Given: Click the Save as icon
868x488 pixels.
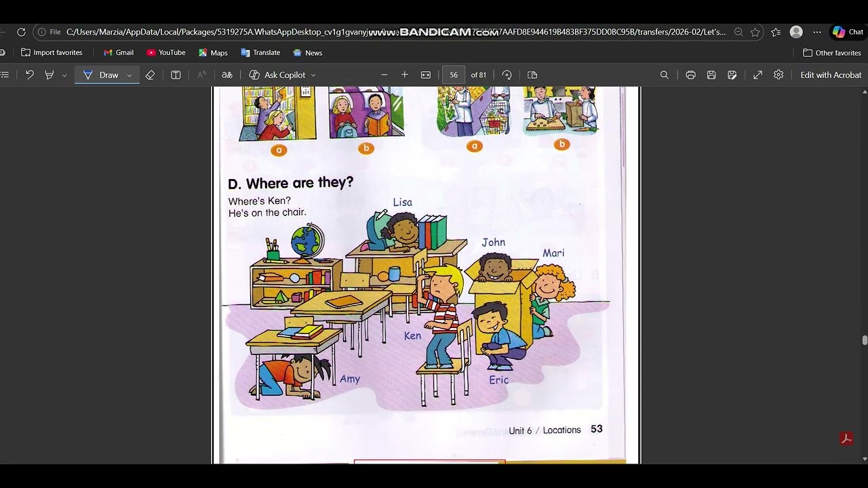Looking at the screenshot, I should click(732, 75).
